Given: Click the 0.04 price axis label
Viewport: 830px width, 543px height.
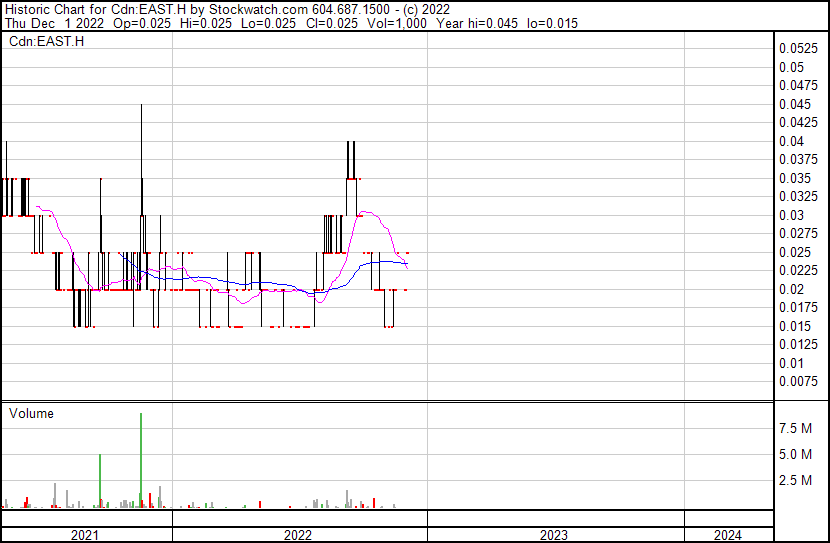Looking at the screenshot, I should point(791,141).
